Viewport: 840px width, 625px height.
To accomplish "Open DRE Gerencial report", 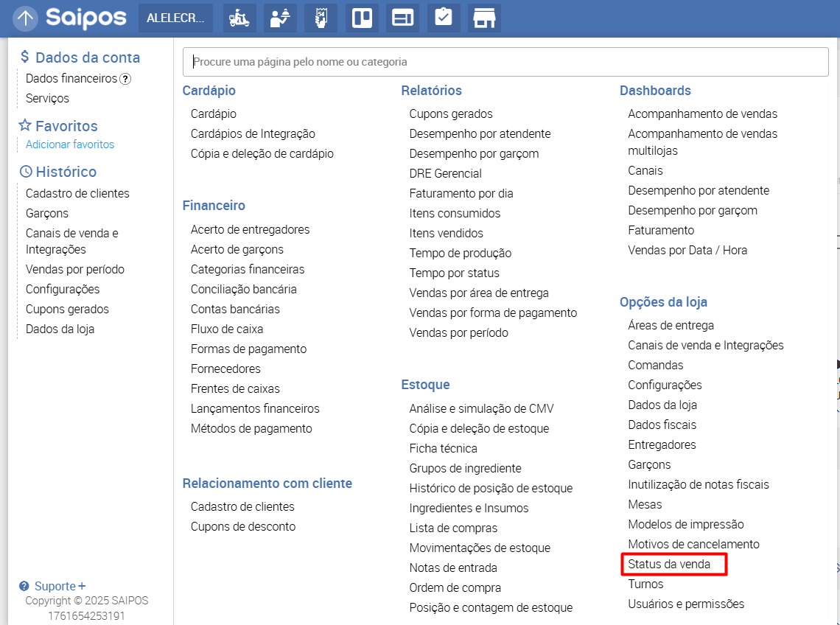I will coord(446,173).
